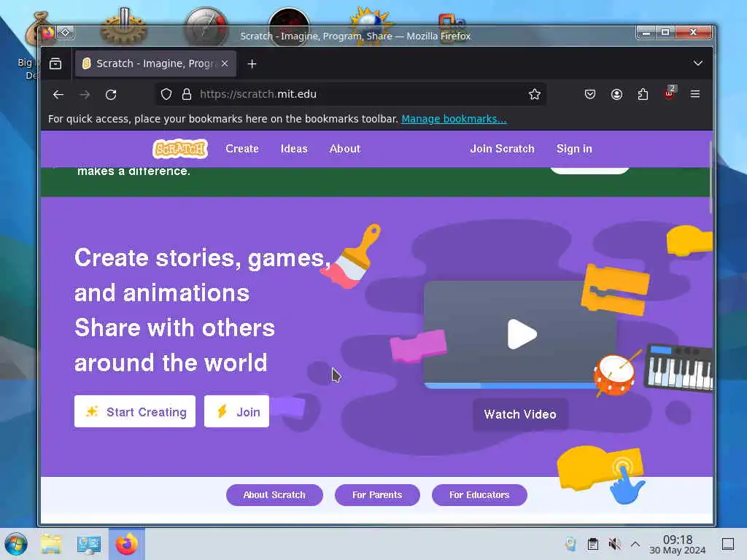Open the For Parents pill button
Screen dimensions: 747x560
coord(377,495)
